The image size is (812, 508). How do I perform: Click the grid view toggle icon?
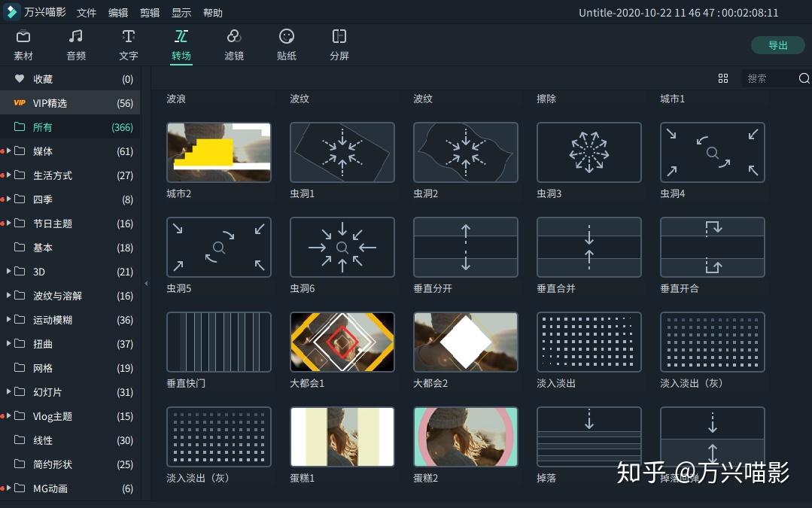click(723, 78)
